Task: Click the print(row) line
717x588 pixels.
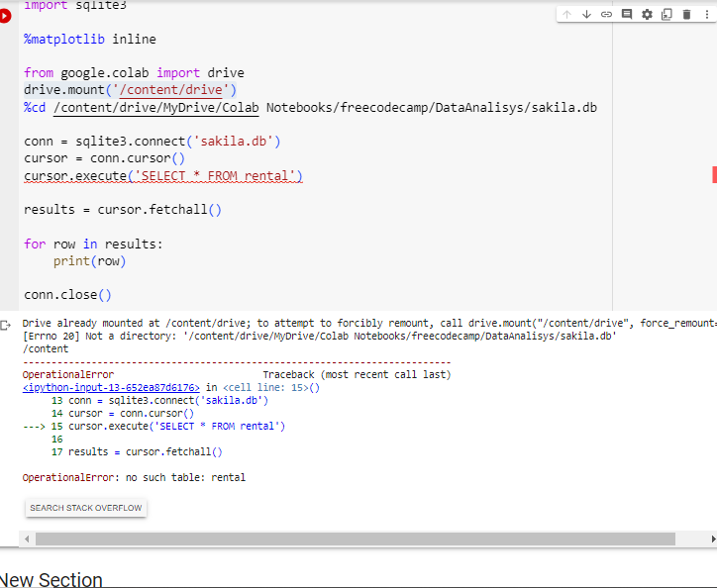Action: point(89,261)
